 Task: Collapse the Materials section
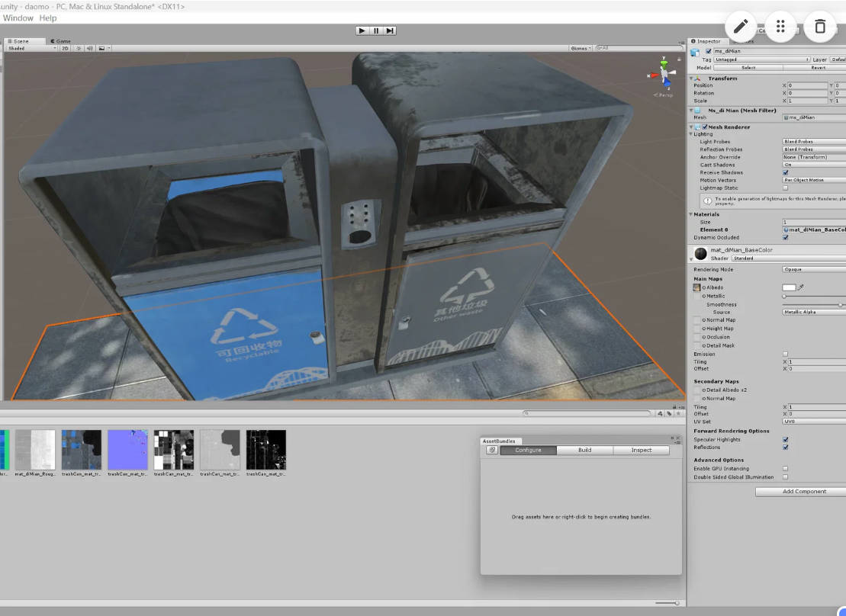coord(691,215)
